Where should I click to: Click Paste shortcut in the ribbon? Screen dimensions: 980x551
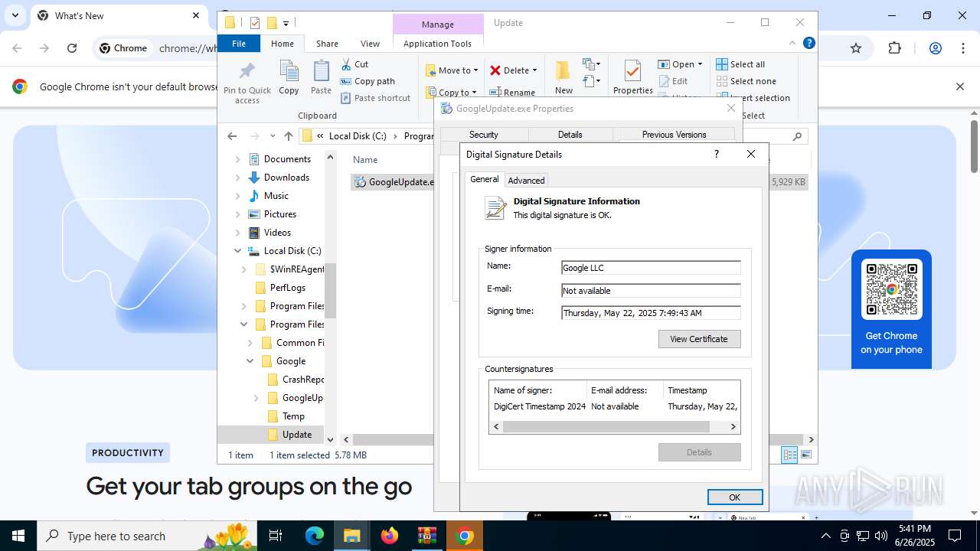click(375, 98)
